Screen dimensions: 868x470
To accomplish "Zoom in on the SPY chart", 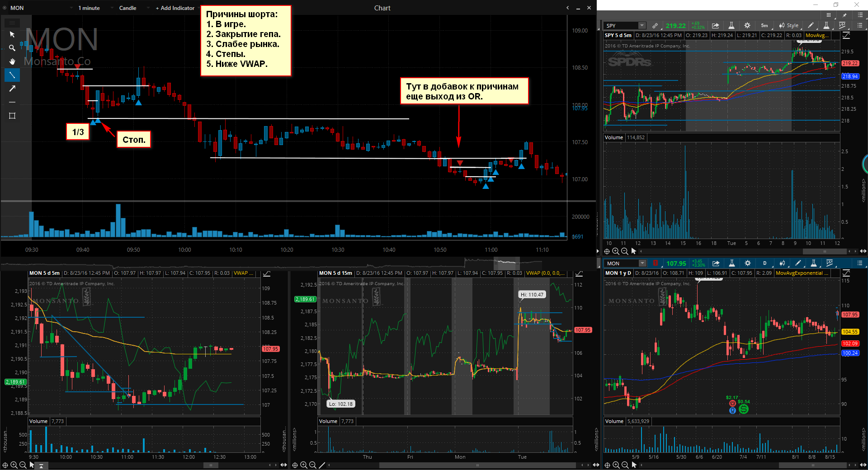I will coord(616,251).
